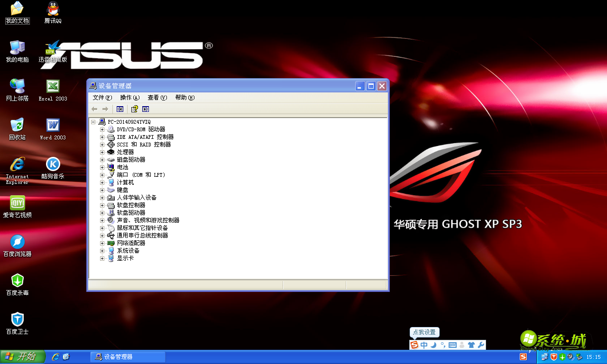This screenshot has height=364, width=607.
Task: Open the Word 2003 desktop shortcut
Action: click(53, 129)
